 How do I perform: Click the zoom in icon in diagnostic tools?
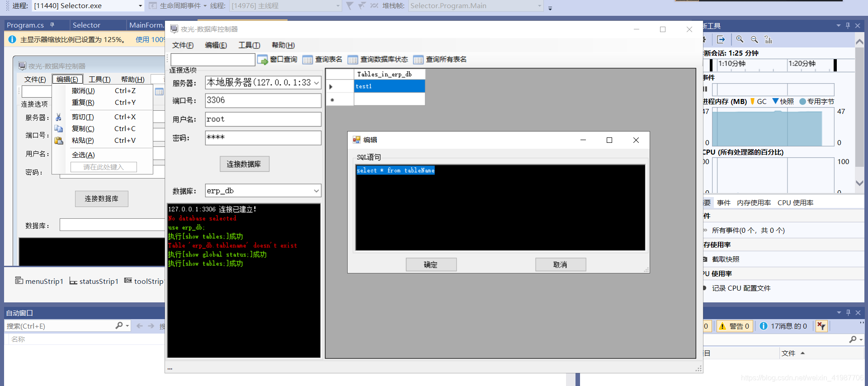coord(740,40)
